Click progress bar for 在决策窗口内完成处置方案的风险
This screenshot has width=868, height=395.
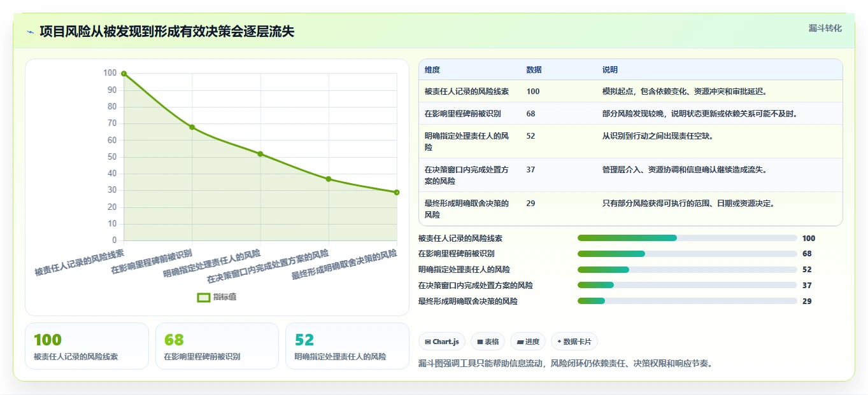(687, 286)
